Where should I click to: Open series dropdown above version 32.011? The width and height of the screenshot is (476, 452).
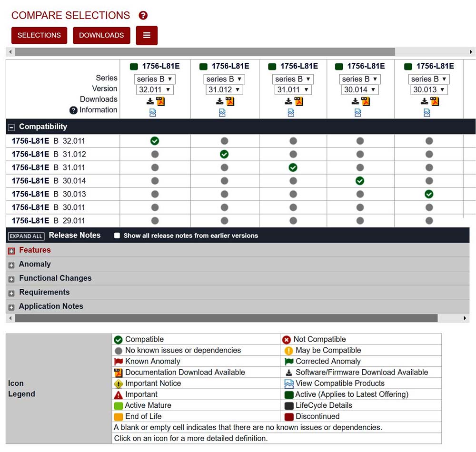tap(155, 79)
